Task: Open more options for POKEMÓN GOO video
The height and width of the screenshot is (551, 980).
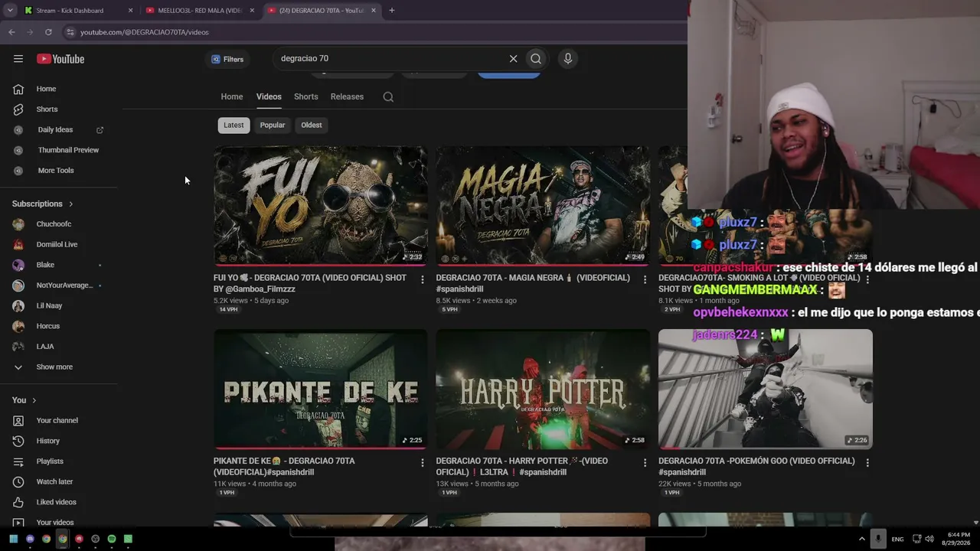Action: 867,462
